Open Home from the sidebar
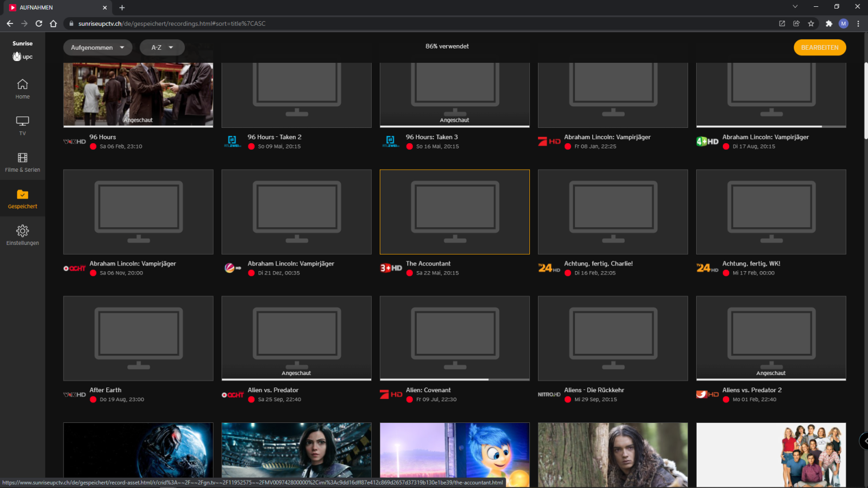 click(22, 88)
